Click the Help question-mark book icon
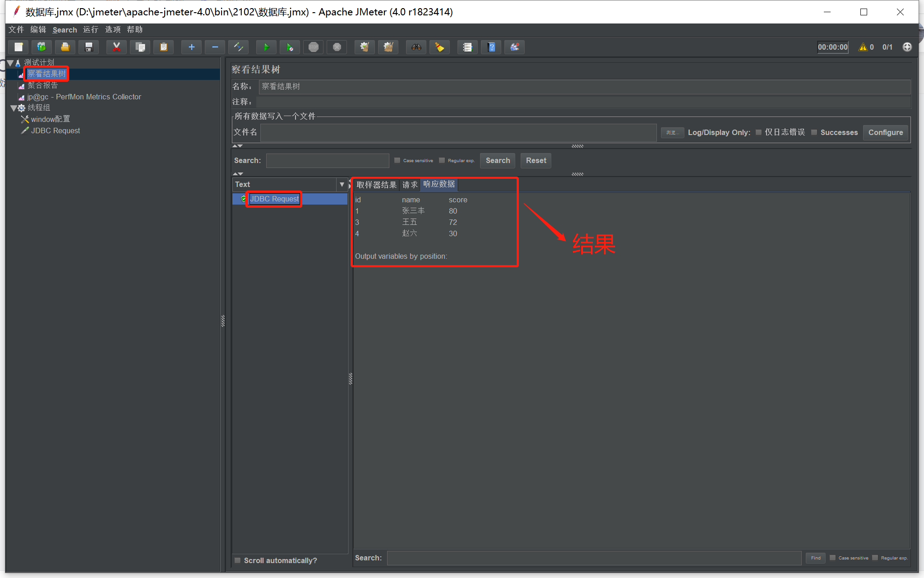The image size is (924, 578). tap(491, 47)
